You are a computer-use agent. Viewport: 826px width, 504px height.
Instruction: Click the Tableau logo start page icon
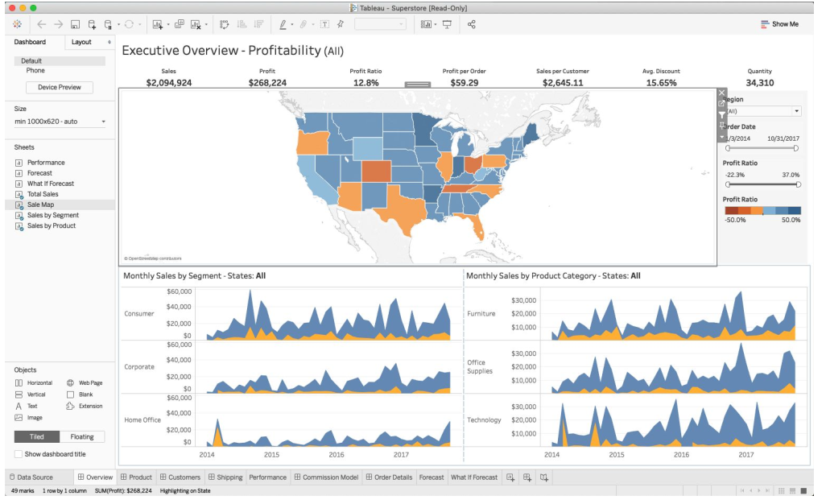(18, 24)
